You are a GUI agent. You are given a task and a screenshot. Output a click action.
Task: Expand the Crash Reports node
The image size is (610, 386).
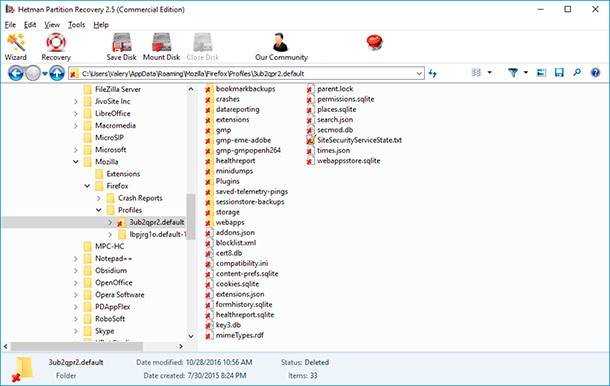click(98, 198)
